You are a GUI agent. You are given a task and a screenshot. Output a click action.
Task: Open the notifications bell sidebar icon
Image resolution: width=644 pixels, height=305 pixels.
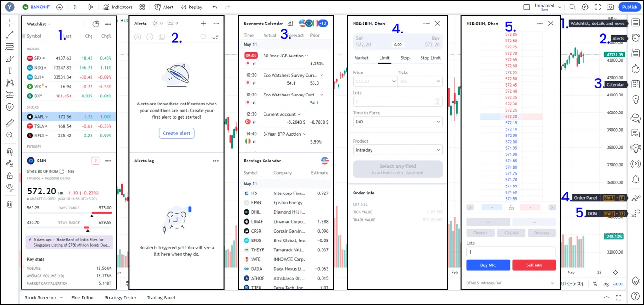tap(636, 179)
